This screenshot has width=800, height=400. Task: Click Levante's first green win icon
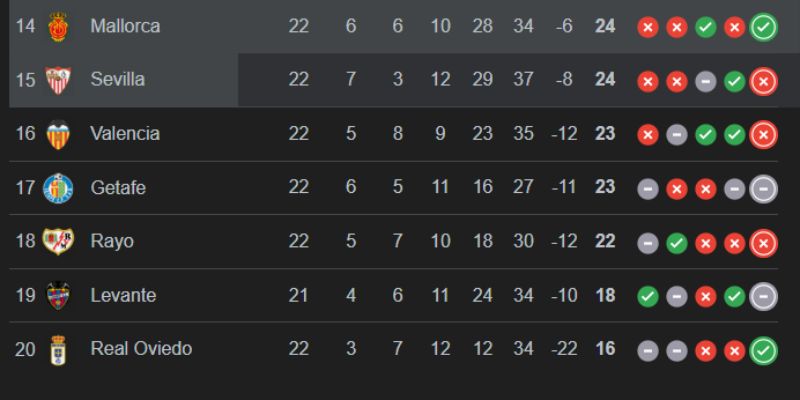click(x=647, y=297)
